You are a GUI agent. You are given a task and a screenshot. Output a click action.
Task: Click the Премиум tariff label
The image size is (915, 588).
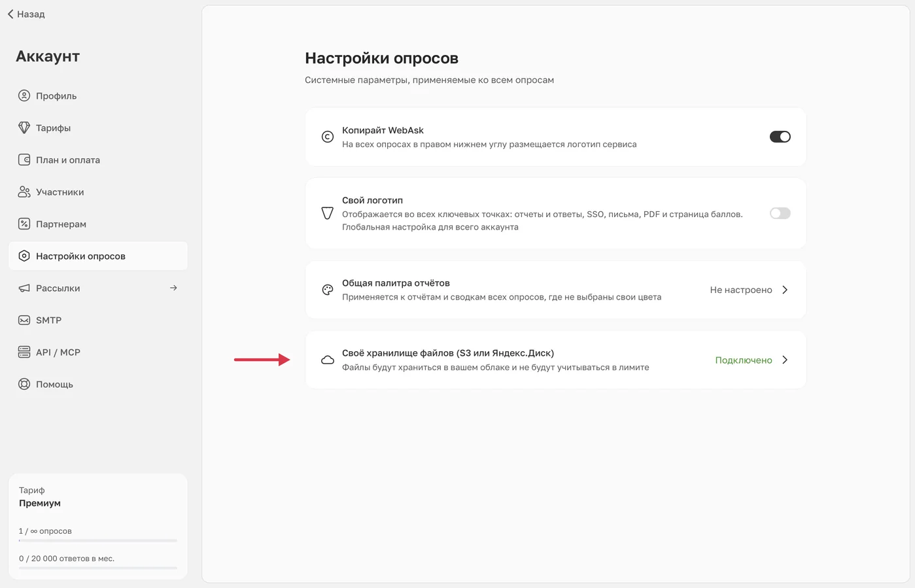coord(40,503)
